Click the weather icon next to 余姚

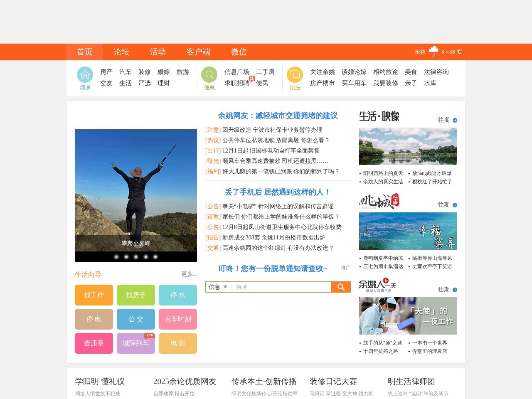[433, 50]
